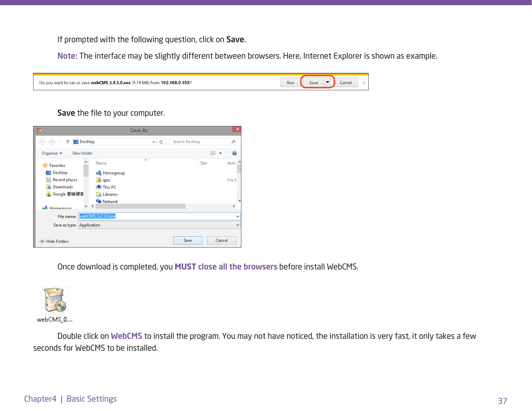Click the Item column header

click(231, 163)
